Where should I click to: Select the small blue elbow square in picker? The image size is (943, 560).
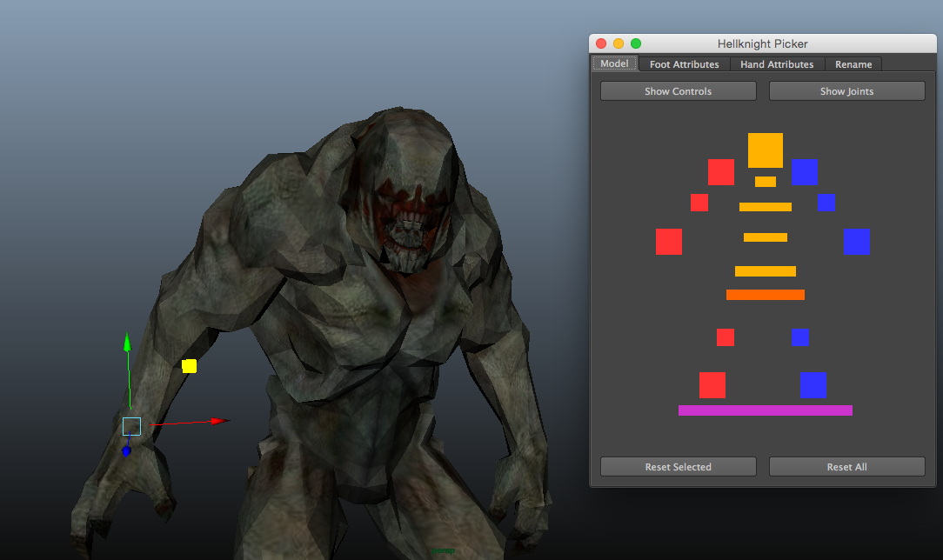826,203
